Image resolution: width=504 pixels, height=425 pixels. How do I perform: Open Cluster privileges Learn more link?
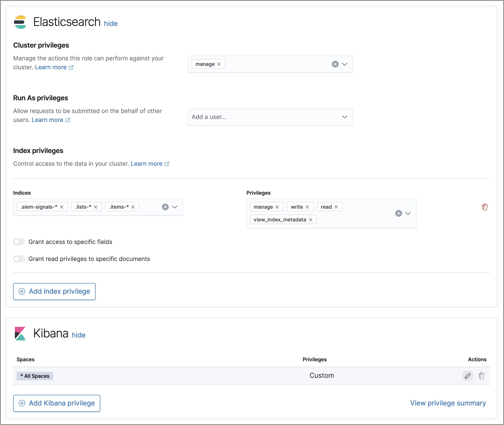point(54,67)
